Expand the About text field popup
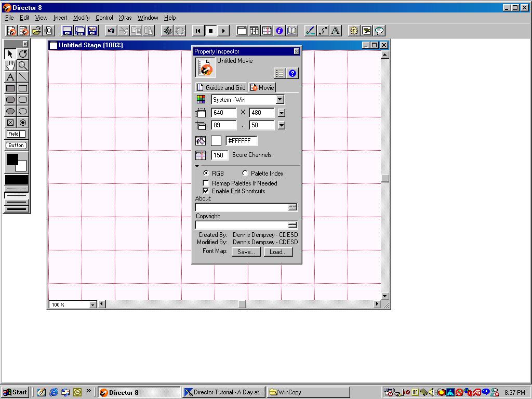The image size is (532, 399). [292, 207]
